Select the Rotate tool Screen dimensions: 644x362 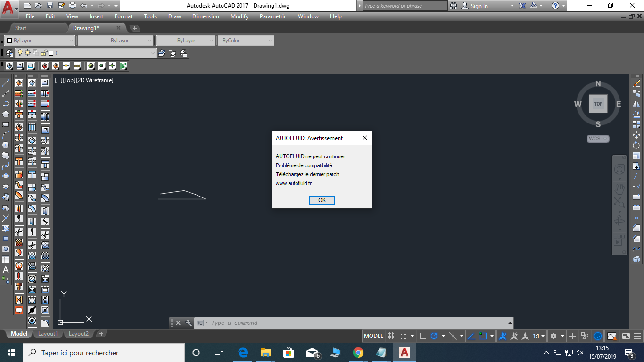coord(636,145)
